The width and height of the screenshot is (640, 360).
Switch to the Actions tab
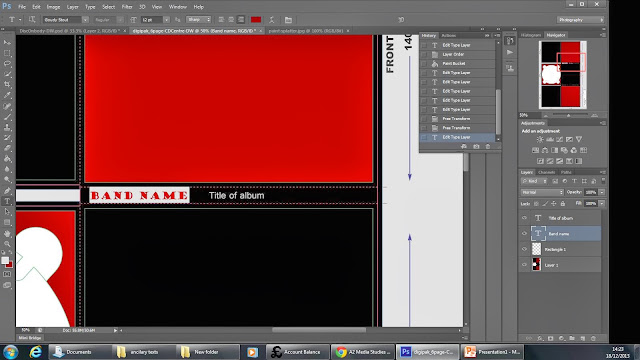449,36
